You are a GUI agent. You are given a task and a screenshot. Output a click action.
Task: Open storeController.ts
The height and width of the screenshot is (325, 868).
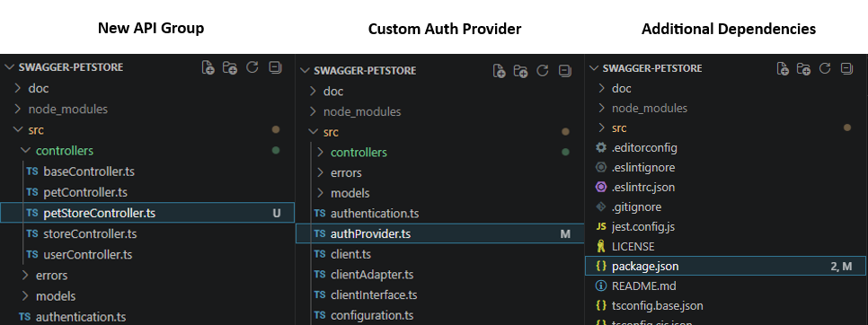click(x=90, y=233)
